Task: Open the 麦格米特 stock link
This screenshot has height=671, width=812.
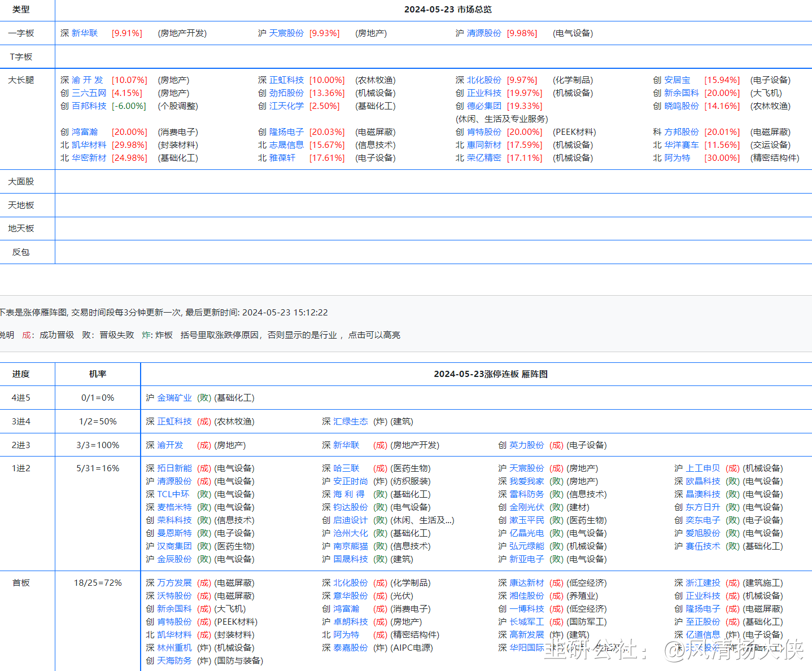Action: coord(174,507)
